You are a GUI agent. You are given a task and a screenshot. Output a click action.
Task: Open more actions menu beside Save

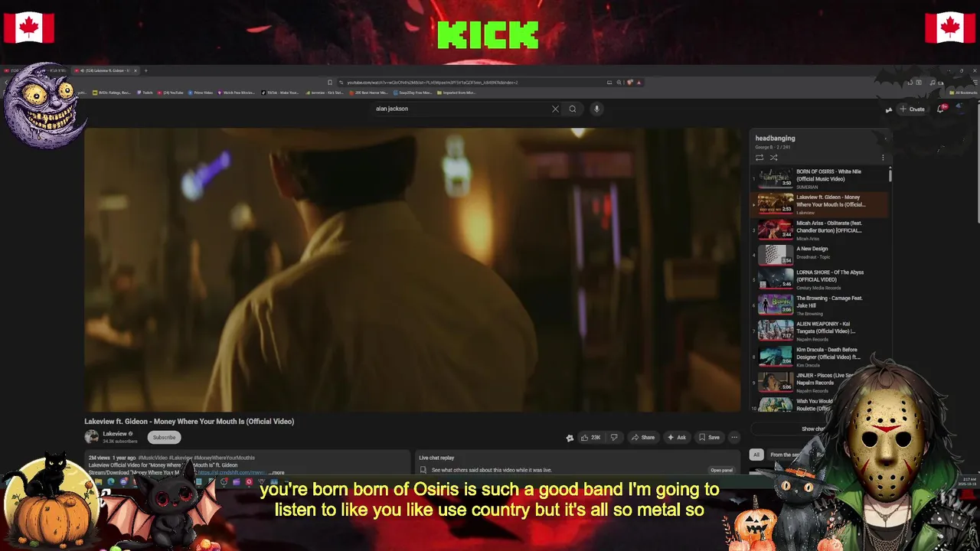tap(734, 438)
